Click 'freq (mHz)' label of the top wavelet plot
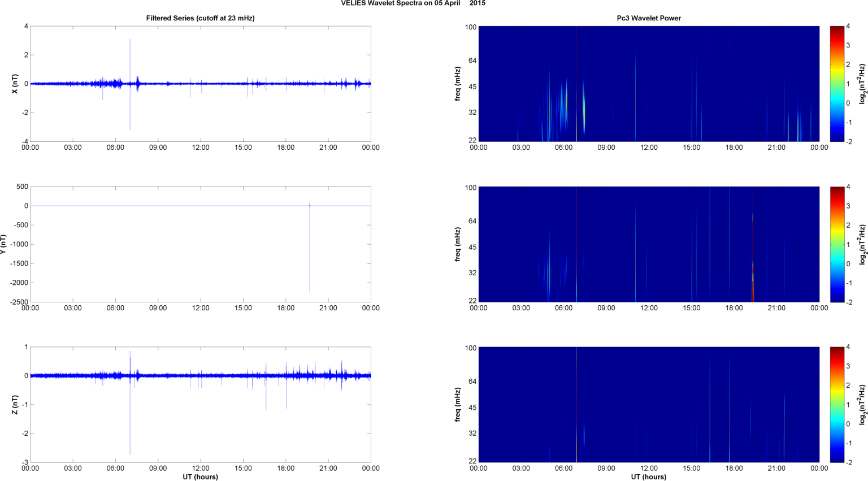The height and width of the screenshot is (481, 868). point(458,84)
